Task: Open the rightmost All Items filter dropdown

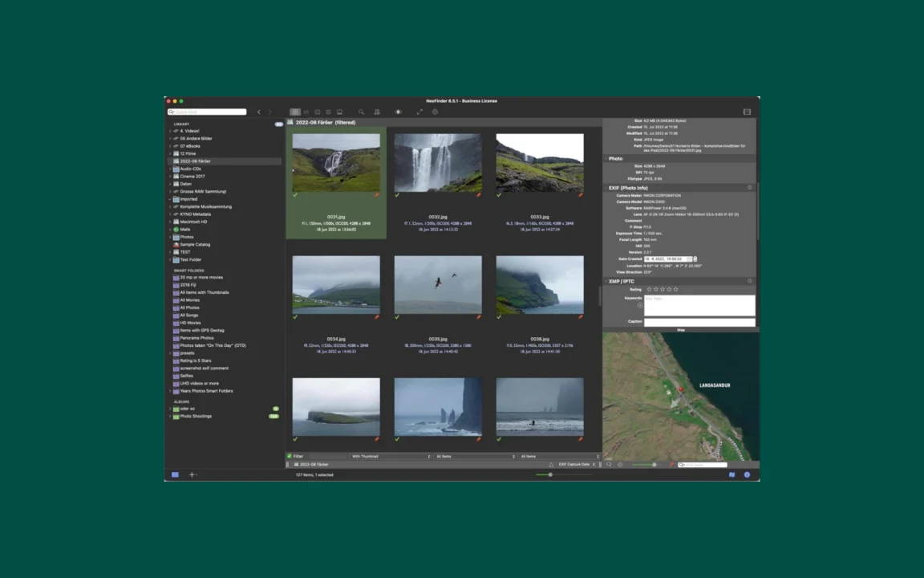Action: coord(559,457)
